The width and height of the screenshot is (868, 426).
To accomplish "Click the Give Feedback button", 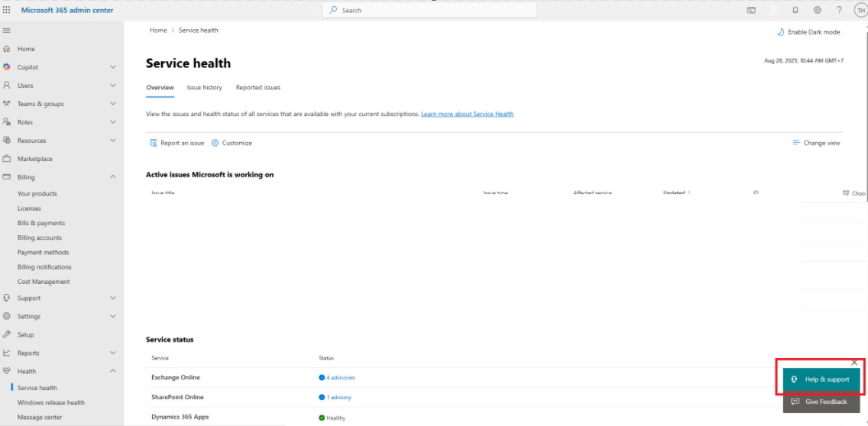I will click(821, 402).
